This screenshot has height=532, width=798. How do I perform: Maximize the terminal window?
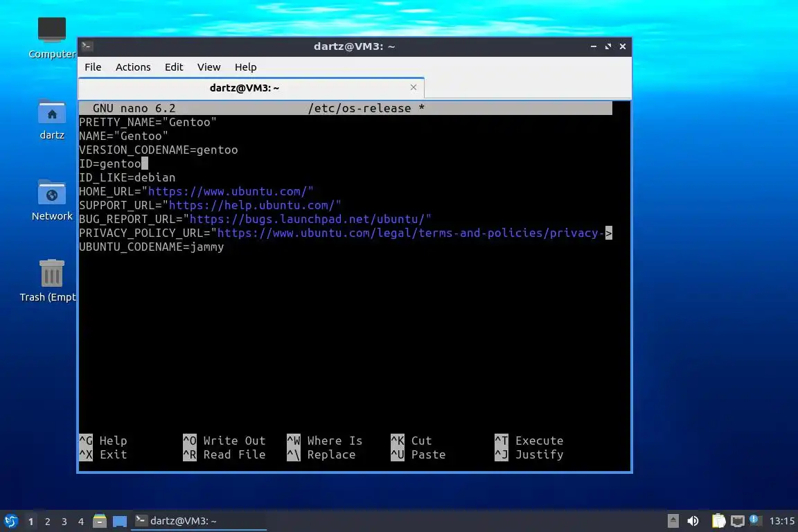[608, 46]
